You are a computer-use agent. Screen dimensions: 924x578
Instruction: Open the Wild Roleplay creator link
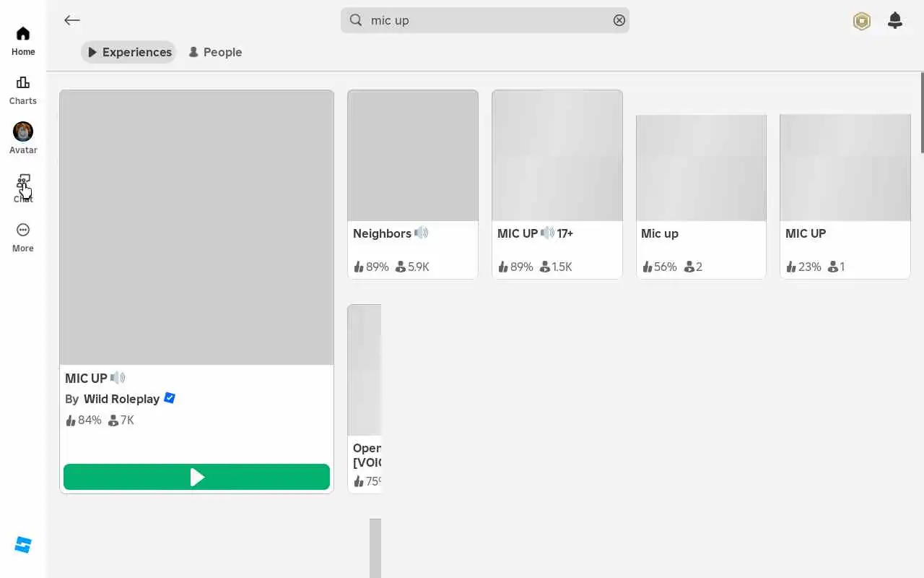click(x=121, y=399)
